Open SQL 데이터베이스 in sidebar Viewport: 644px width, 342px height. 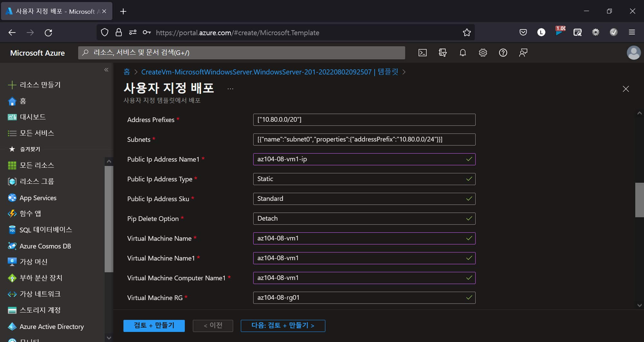tap(40, 230)
